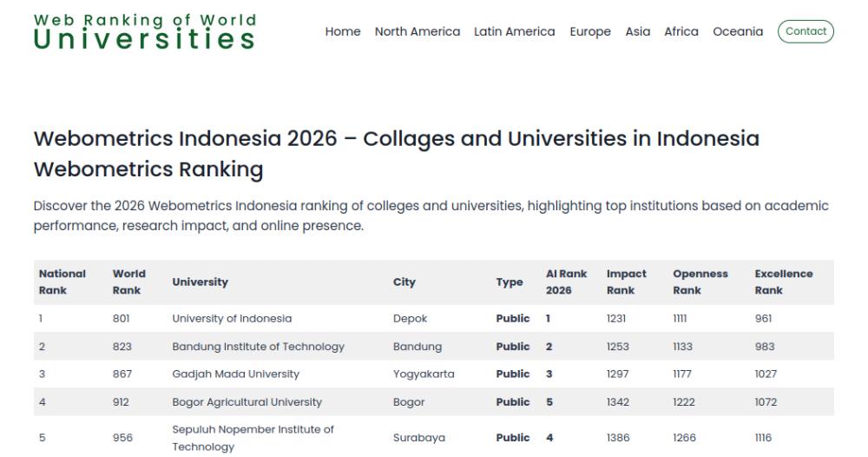Select the Gadjah Mada University cell
The image size is (868, 457).
click(x=236, y=374)
